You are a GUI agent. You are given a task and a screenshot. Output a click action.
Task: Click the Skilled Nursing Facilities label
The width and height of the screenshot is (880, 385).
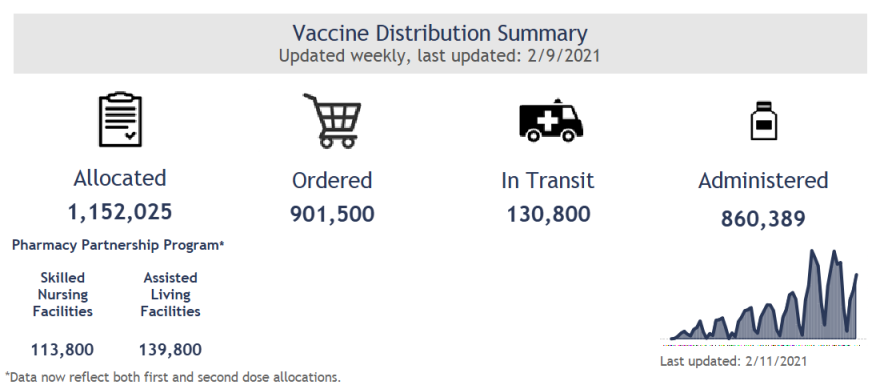click(x=63, y=295)
